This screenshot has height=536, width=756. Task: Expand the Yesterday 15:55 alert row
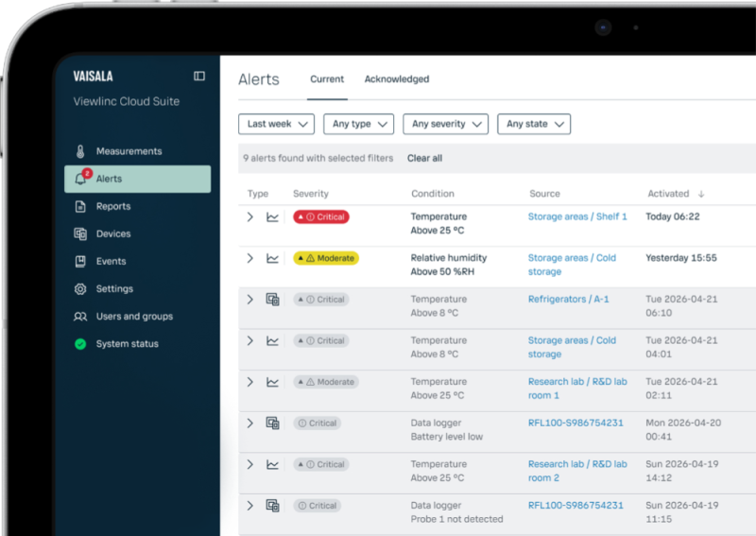point(249,258)
